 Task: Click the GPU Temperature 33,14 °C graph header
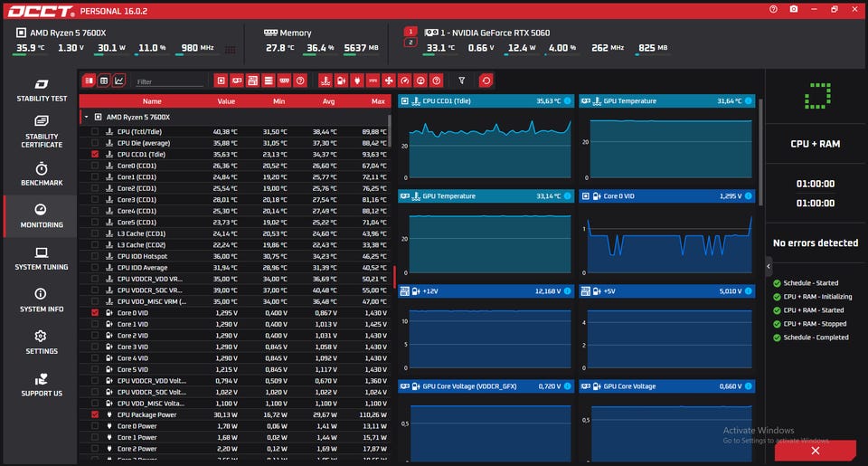pos(486,196)
